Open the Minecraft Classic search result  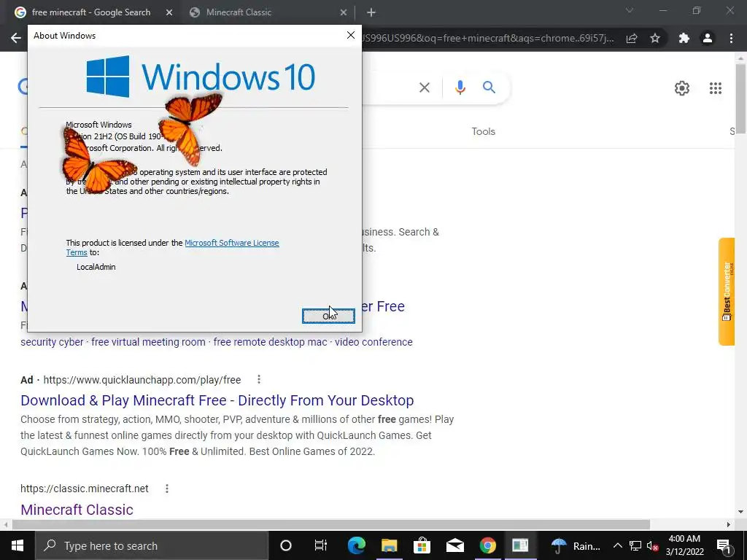pyautogui.click(x=77, y=510)
